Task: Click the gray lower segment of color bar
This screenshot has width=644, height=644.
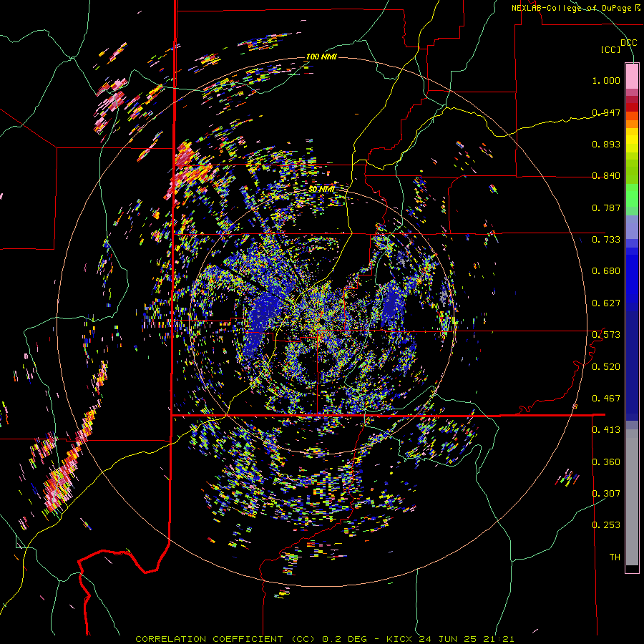Action: (x=632, y=497)
